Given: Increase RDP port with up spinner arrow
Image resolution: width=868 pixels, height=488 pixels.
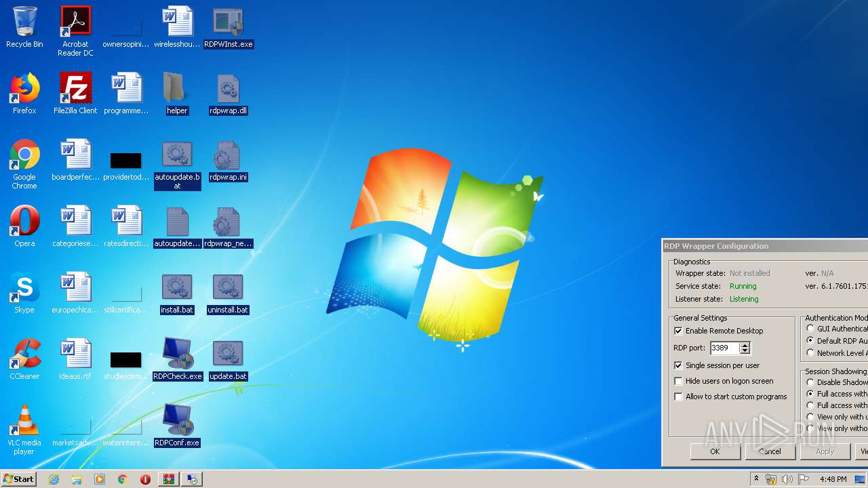Looking at the screenshot, I should pyautogui.click(x=745, y=345).
